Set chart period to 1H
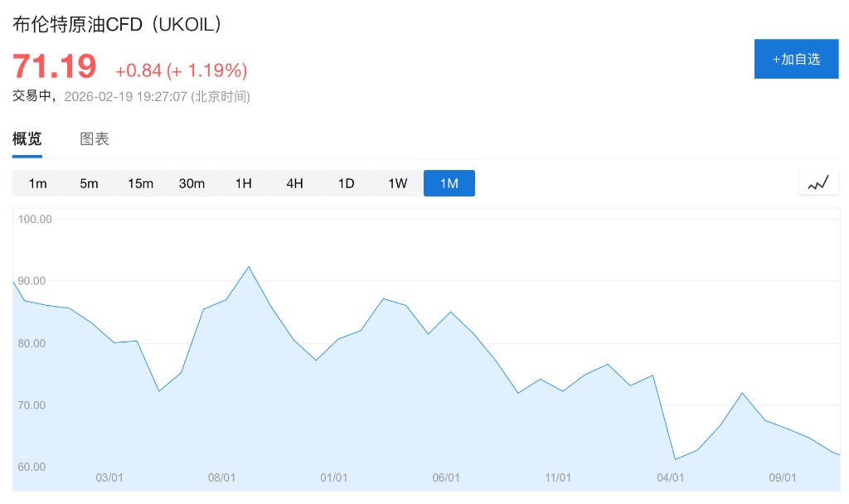 pyautogui.click(x=243, y=183)
